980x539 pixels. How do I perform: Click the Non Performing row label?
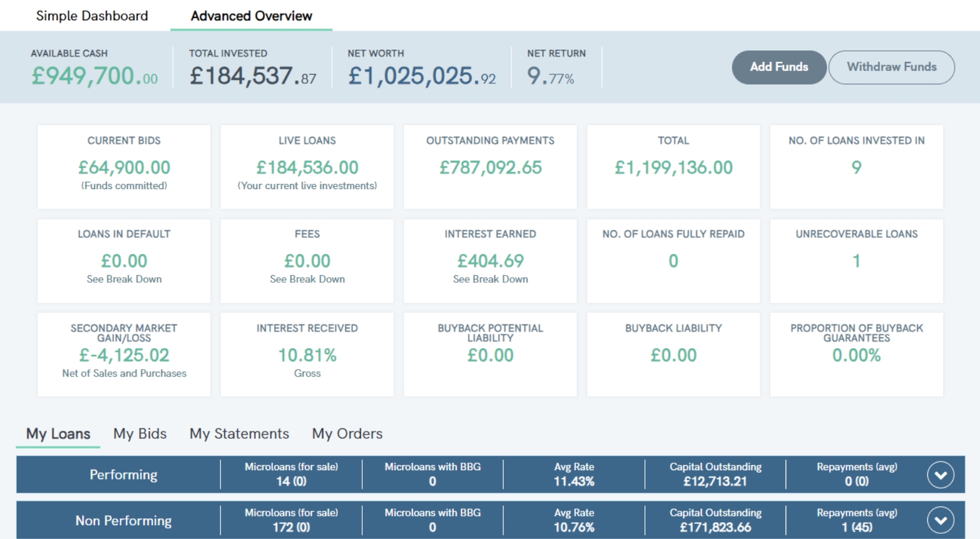(x=123, y=520)
